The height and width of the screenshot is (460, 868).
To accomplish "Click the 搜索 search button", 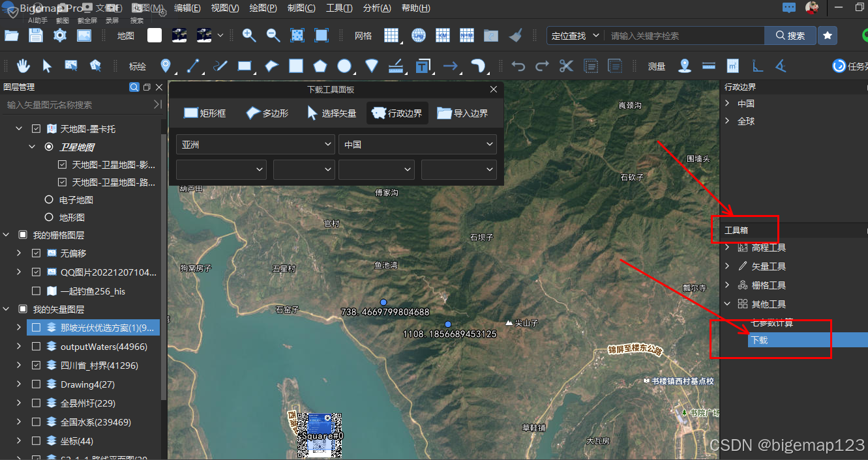I will 790,36.
